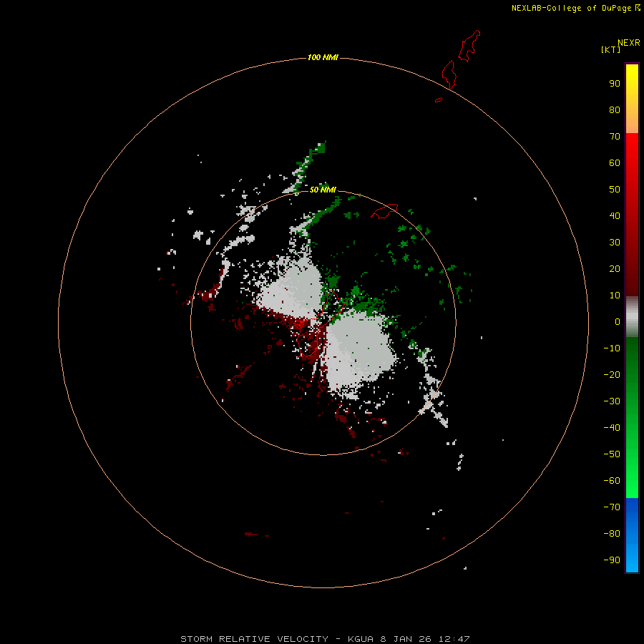Click the 70 value on velocity scale
This screenshot has width=644, height=644.
(x=615, y=137)
